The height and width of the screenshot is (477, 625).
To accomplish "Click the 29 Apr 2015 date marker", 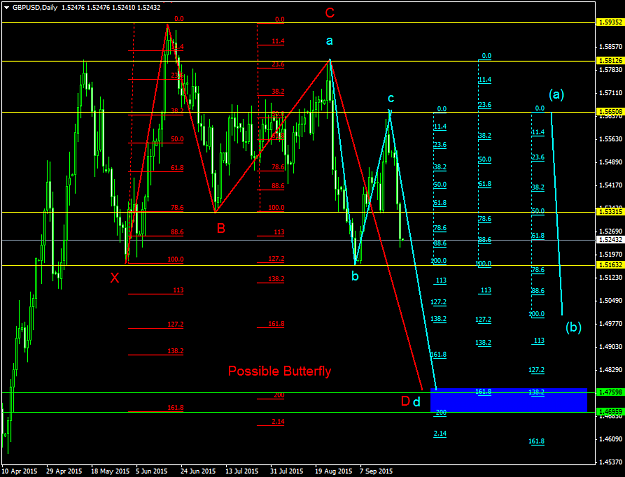I will click(65, 471).
